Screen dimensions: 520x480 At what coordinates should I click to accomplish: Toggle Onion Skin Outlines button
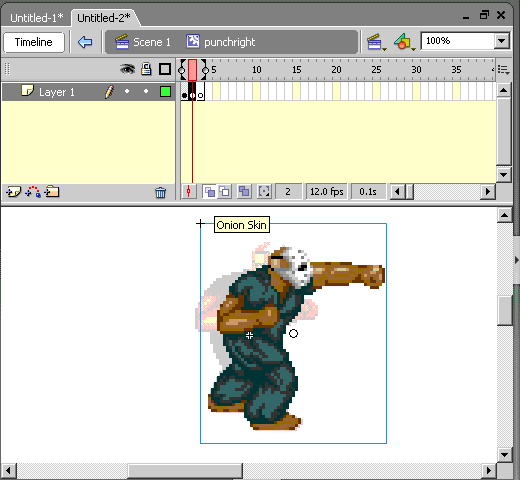pyautogui.click(x=225, y=192)
